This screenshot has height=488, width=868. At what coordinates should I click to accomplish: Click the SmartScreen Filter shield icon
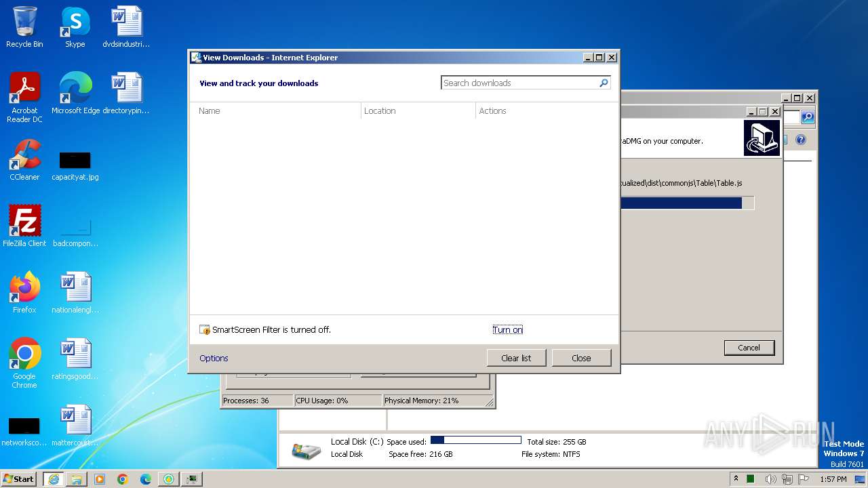(x=205, y=330)
